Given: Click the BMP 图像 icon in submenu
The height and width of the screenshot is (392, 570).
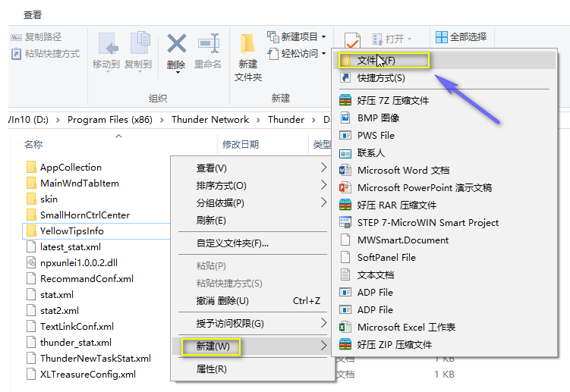Looking at the screenshot, I should (345, 118).
